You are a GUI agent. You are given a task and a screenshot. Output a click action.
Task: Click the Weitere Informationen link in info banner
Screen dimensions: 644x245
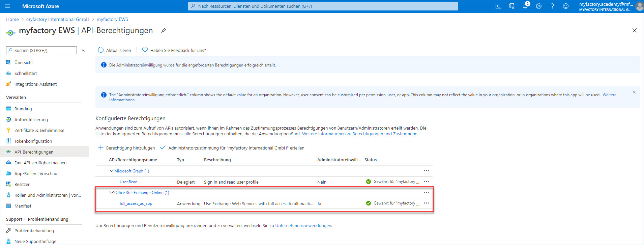[x=363, y=97]
